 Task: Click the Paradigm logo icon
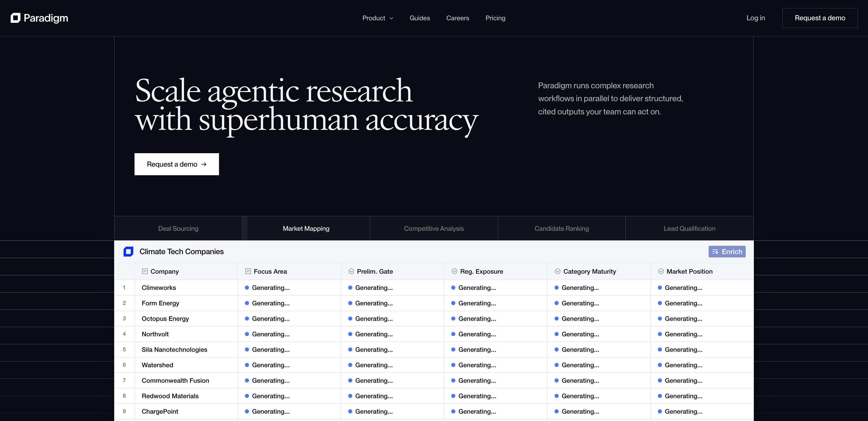(x=15, y=18)
